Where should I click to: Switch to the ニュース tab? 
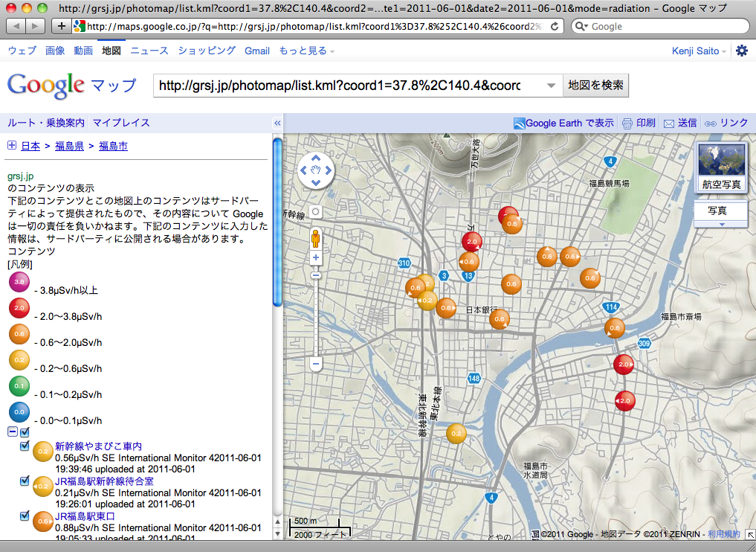149,51
